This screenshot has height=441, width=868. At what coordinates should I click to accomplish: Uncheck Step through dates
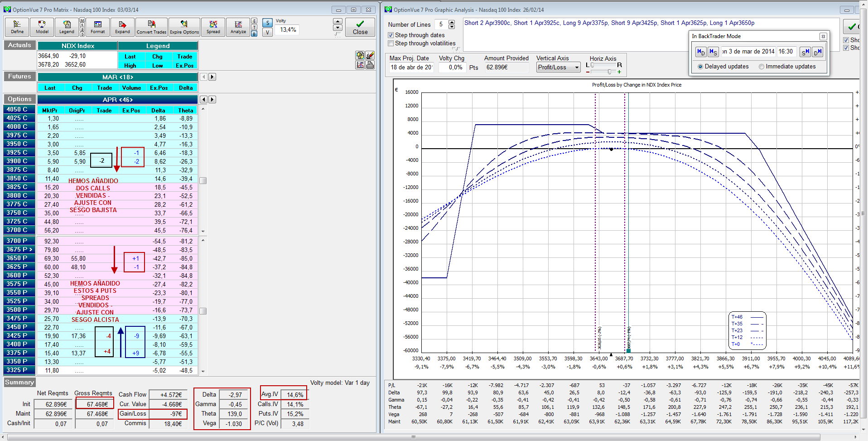[391, 35]
